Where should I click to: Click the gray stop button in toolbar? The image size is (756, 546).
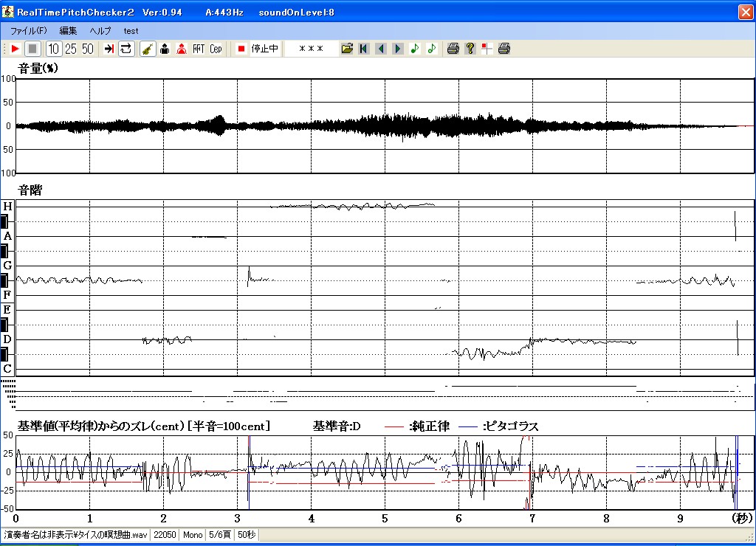[32, 49]
